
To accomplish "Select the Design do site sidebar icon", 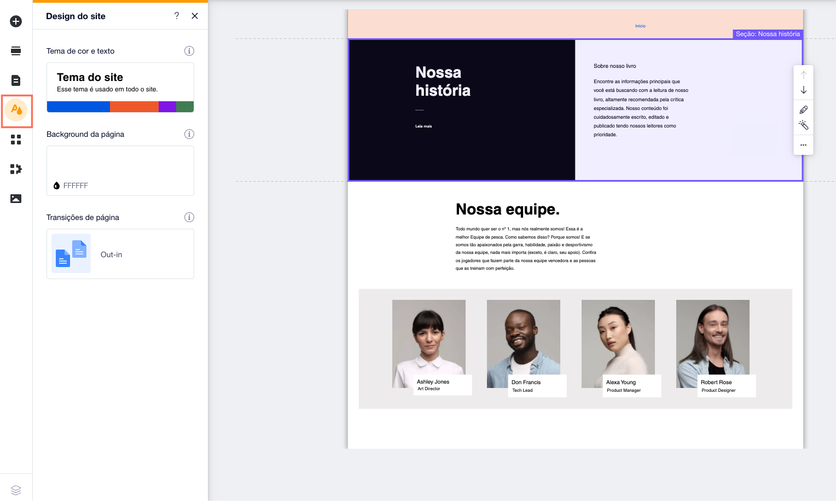I will tap(16, 111).
